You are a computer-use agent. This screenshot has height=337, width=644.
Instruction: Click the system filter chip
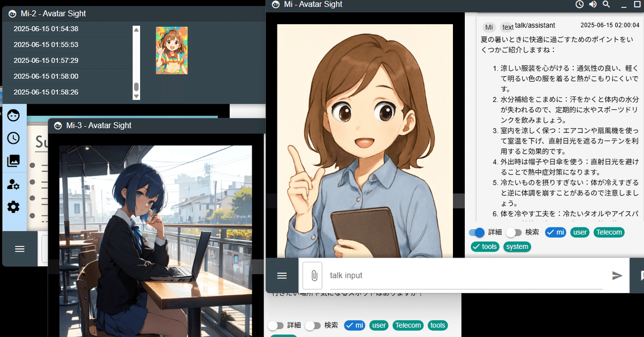(x=517, y=247)
